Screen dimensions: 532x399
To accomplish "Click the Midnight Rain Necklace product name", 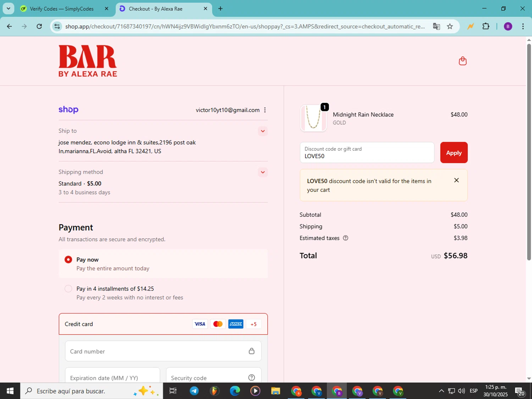I will 363,115.
